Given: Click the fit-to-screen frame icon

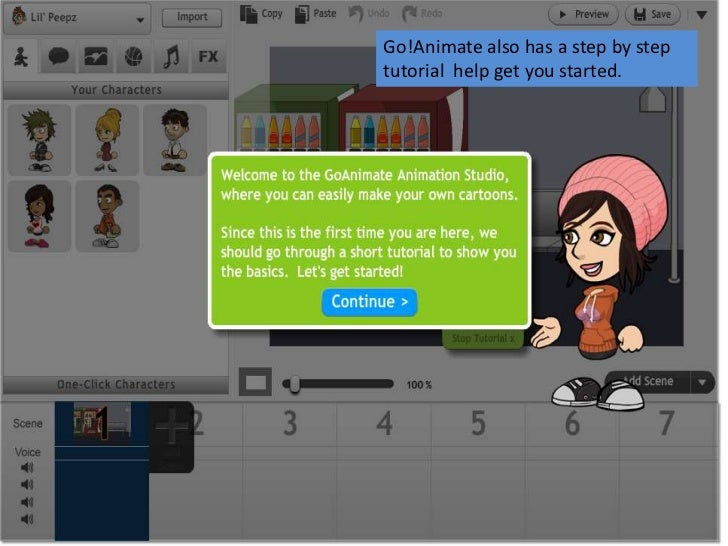Looking at the screenshot, I should (x=255, y=382).
